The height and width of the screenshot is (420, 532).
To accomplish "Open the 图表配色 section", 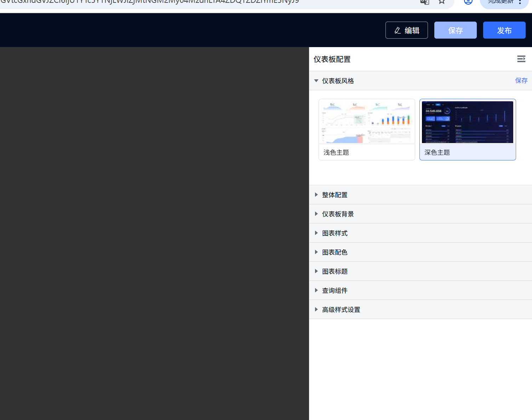I will pyautogui.click(x=334, y=252).
